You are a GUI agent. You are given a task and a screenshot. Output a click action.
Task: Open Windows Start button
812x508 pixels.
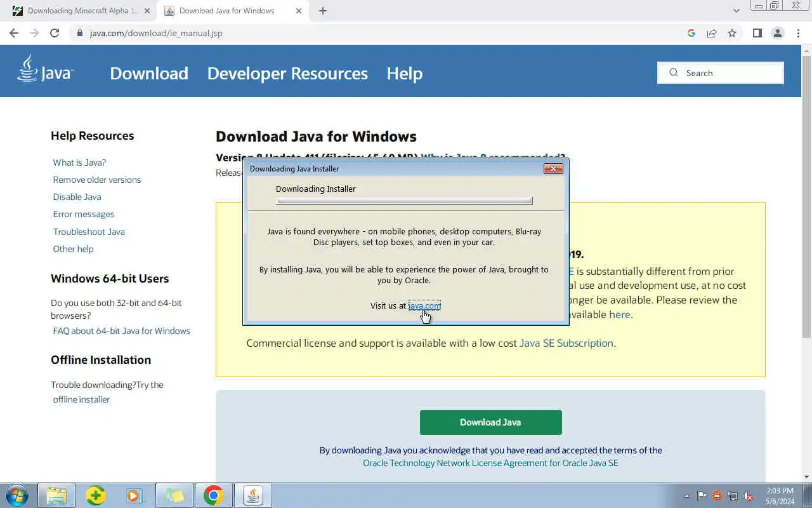tap(17, 495)
